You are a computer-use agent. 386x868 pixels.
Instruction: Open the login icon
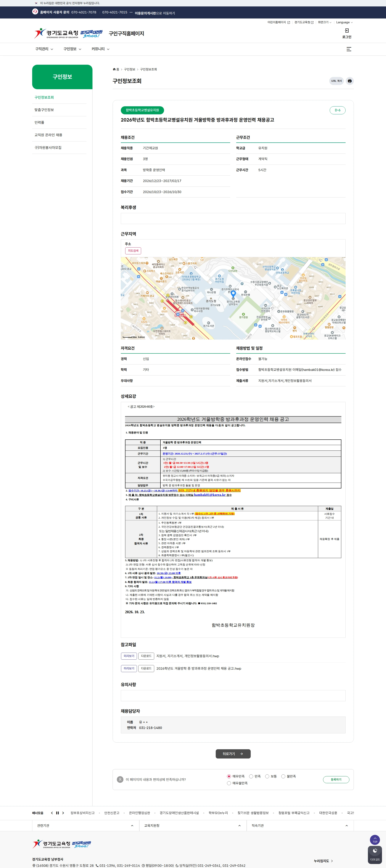tap(347, 31)
